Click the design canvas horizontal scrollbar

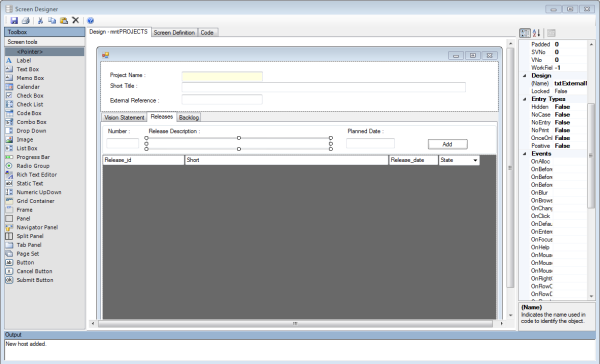(x=295, y=324)
